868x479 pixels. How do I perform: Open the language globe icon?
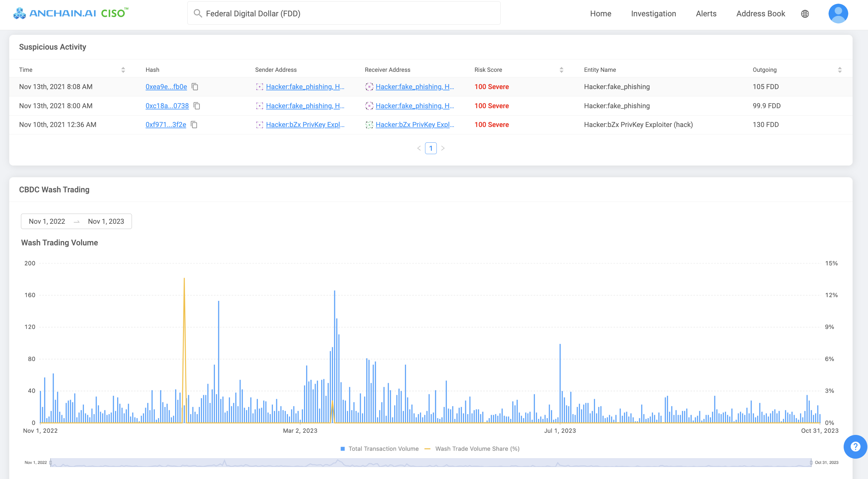[x=805, y=14]
